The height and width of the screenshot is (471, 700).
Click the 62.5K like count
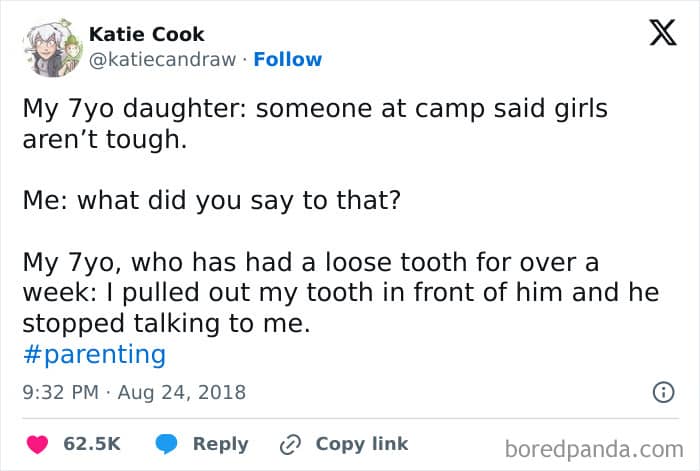[92, 444]
